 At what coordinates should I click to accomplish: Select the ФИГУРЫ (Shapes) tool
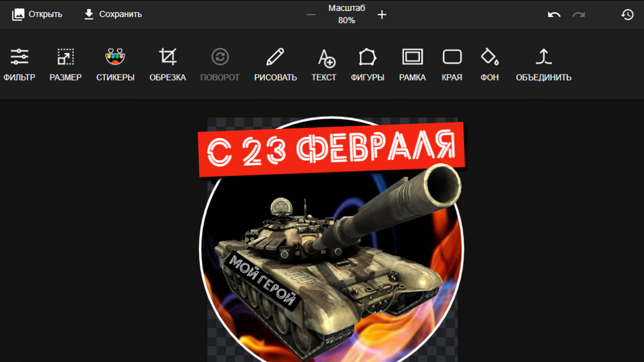[x=367, y=63]
